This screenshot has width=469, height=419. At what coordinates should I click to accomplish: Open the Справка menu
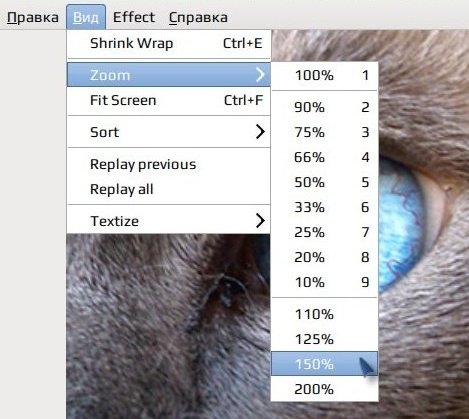pyautogui.click(x=198, y=17)
